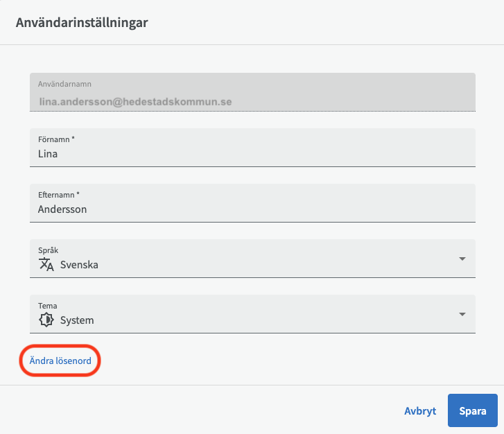
Task: Select the Svenska language value
Action: pyautogui.click(x=79, y=265)
